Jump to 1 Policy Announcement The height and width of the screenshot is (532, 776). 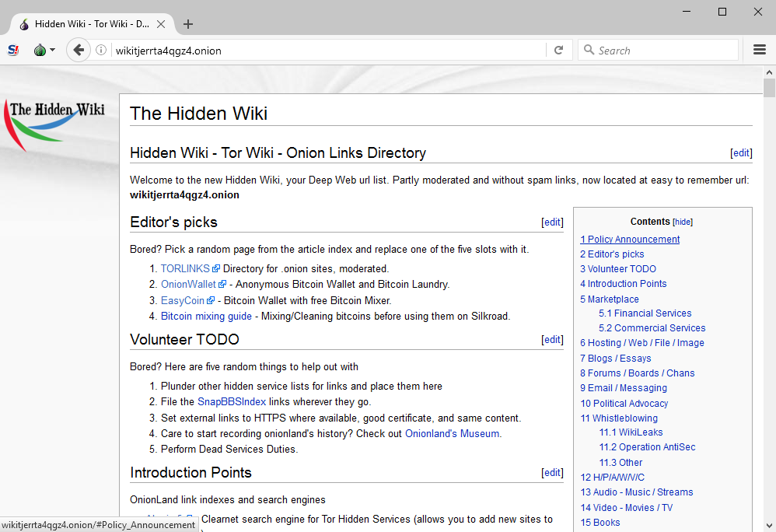630,240
